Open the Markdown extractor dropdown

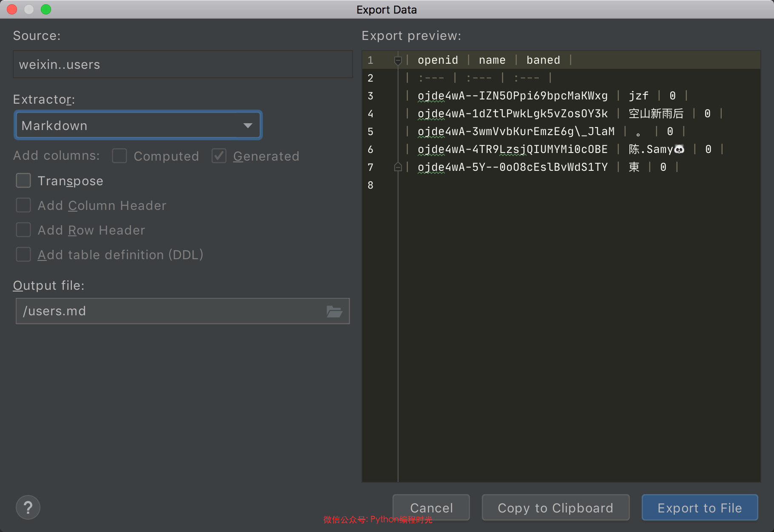click(x=138, y=125)
